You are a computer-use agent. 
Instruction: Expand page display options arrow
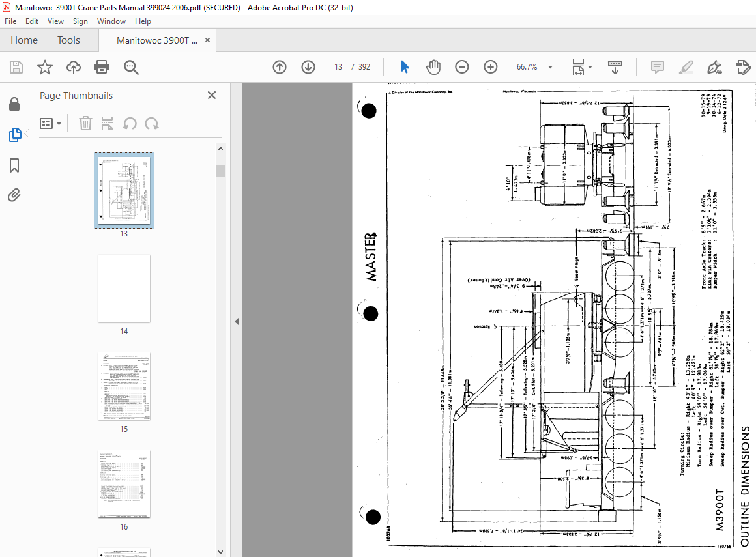click(x=590, y=67)
